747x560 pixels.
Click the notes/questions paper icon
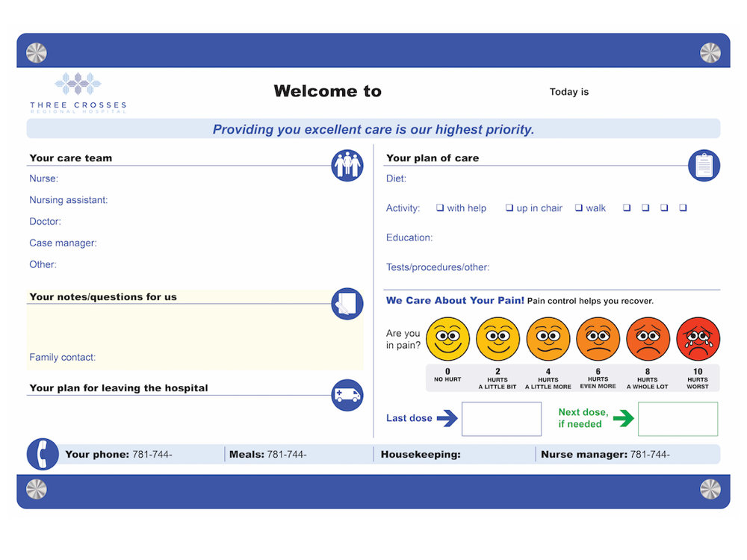coord(347,304)
